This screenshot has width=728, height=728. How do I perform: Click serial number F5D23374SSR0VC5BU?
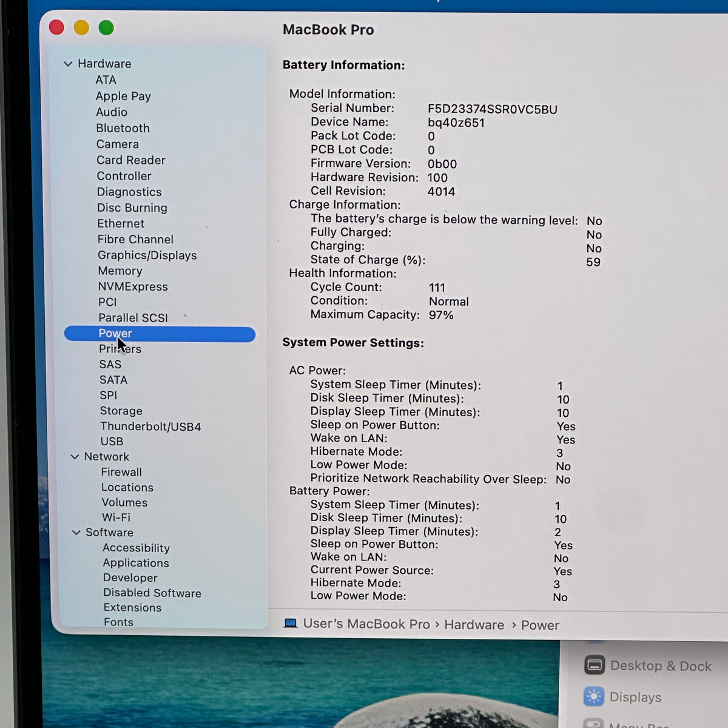492,109
